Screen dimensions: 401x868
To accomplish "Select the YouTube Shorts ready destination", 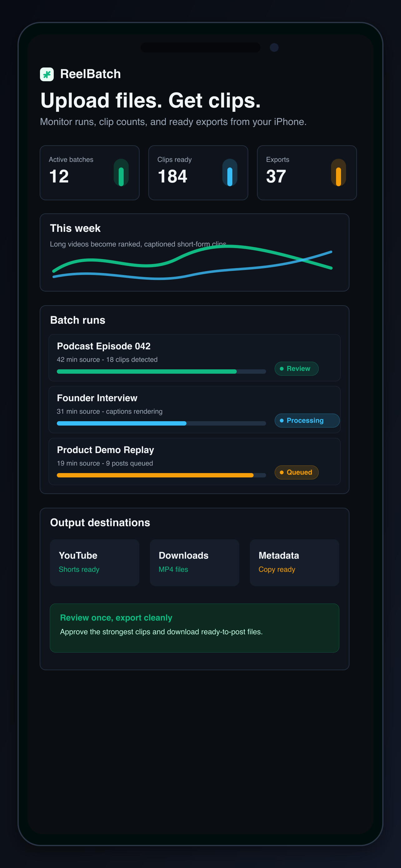I will (95, 563).
